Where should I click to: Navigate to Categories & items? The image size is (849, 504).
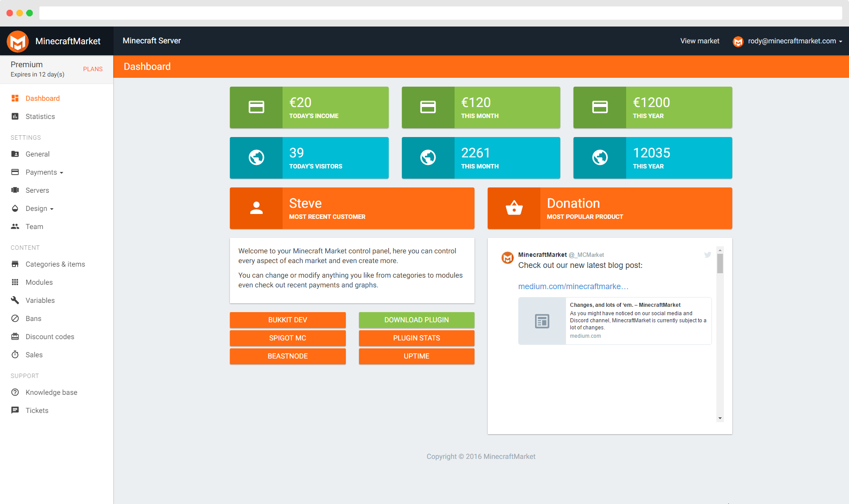point(55,264)
